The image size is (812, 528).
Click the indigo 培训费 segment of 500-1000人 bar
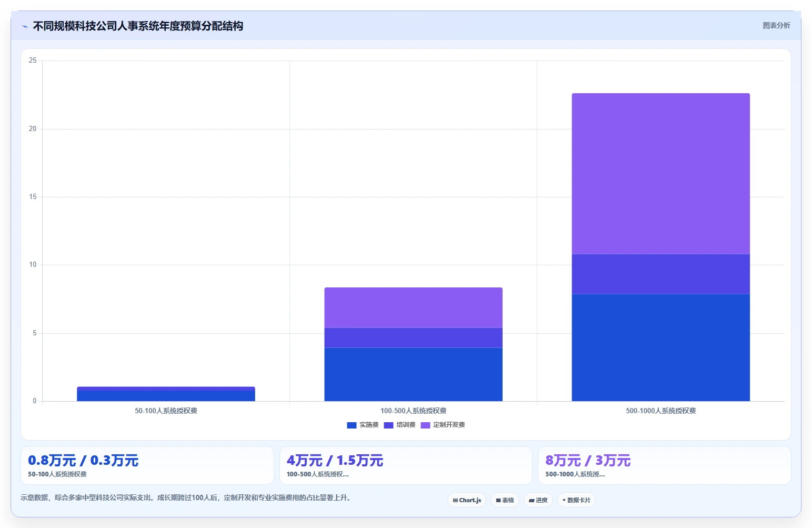pos(660,274)
